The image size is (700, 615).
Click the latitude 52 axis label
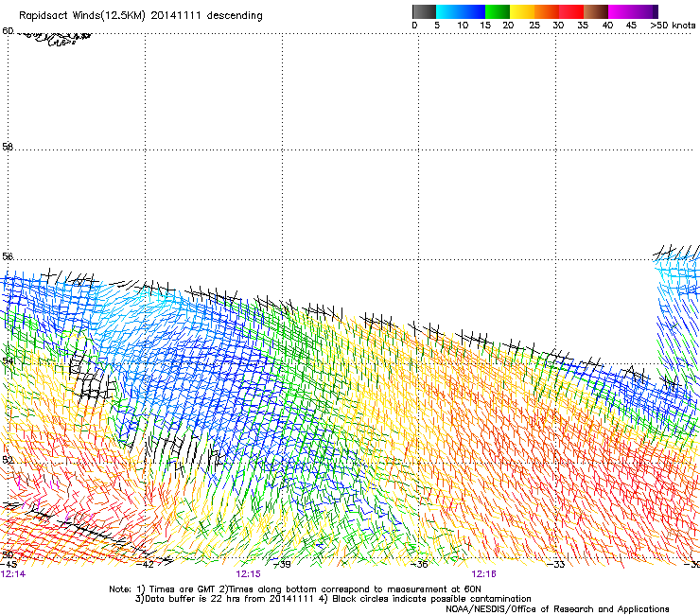(8, 460)
